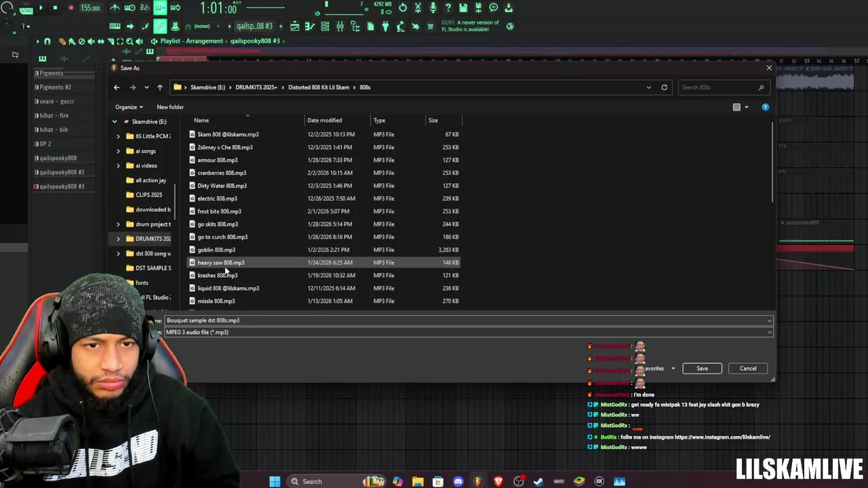Sort files by the Name column header

coord(201,121)
